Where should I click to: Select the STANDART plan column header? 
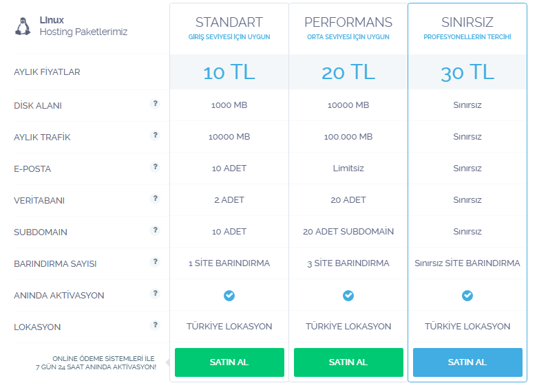pyautogui.click(x=229, y=22)
